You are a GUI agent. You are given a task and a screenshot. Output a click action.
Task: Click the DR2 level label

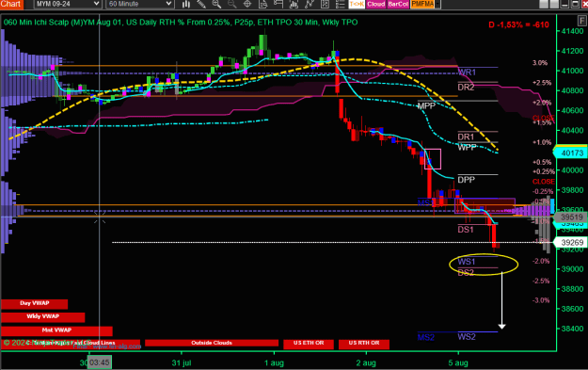click(x=466, y=87)
